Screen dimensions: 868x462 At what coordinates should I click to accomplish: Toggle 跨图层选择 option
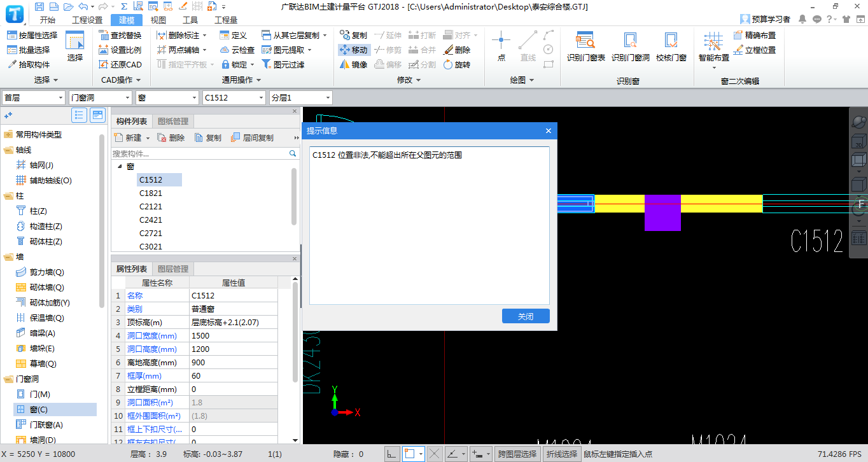(x=517, y=454)
